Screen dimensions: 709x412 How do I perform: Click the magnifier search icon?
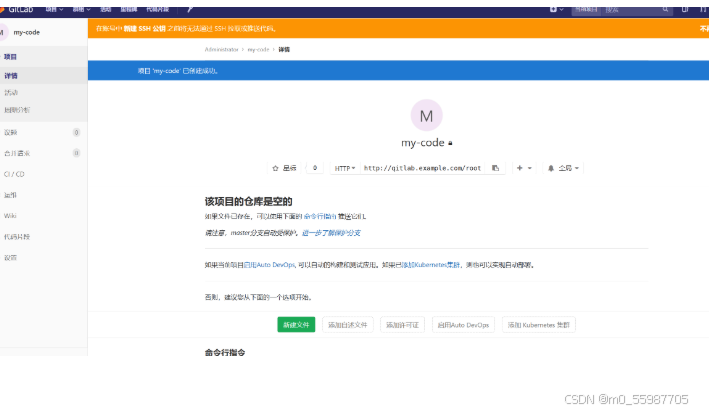point(665,9)
